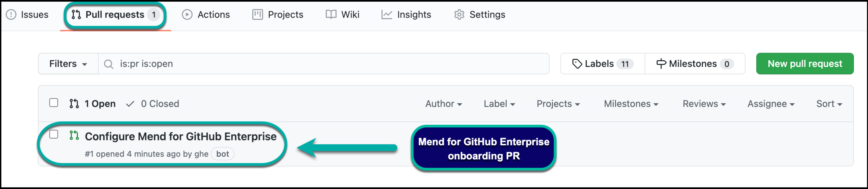
Task: Check the select-all checkbox in the list header
Action: (x=54, y=103)
